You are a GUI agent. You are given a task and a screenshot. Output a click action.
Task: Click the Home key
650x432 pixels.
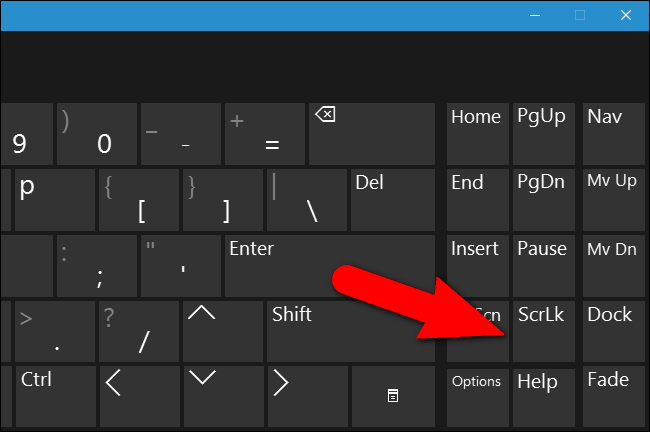click(478, 134)
